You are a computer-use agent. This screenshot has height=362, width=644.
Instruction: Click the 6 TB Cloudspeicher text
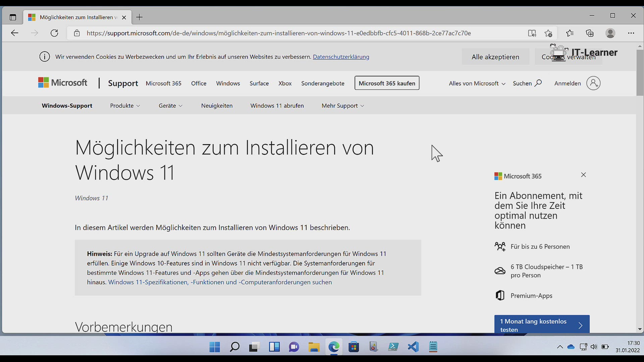(x=547, y=271)
